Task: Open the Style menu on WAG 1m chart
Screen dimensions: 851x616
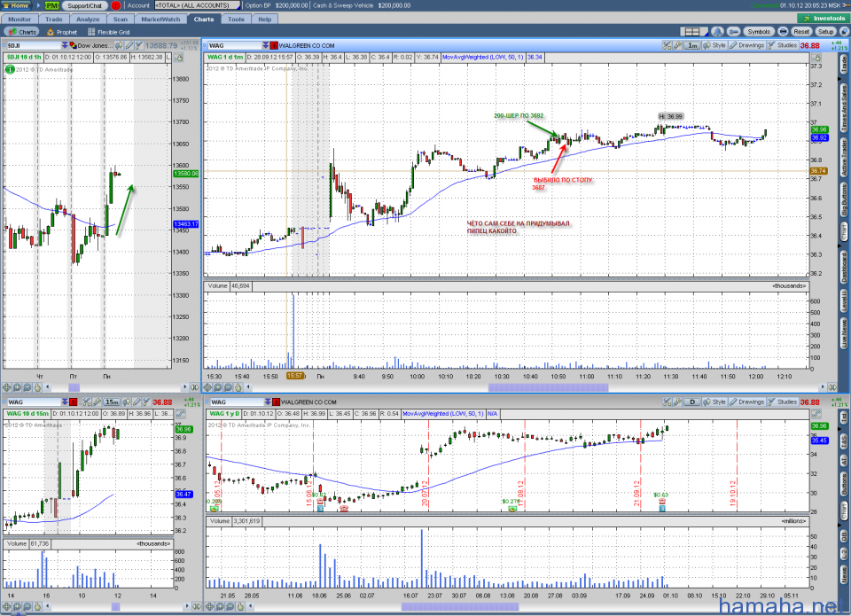Action: [x=714, y=45]
